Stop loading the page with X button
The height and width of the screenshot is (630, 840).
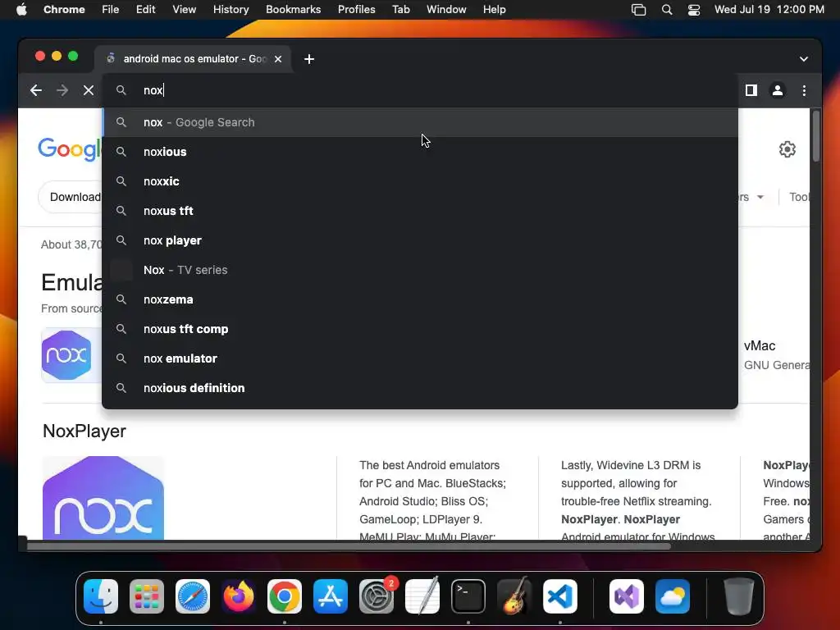pyautogui.click(x=89, y=90)
